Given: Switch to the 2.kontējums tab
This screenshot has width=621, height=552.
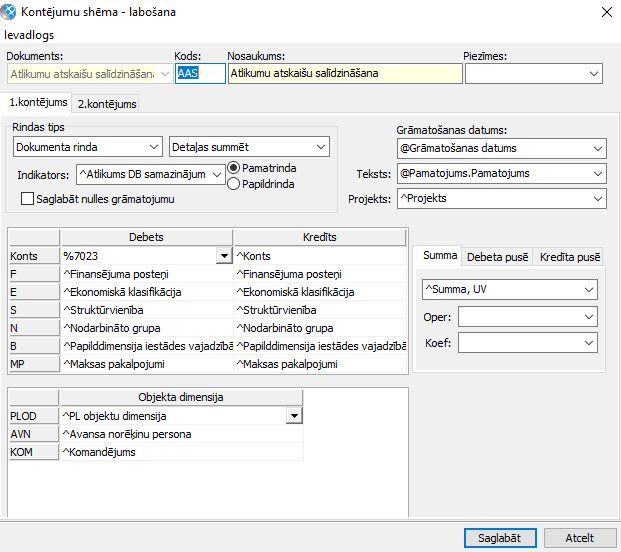Looking at the screenshot, I should point(107,103).
